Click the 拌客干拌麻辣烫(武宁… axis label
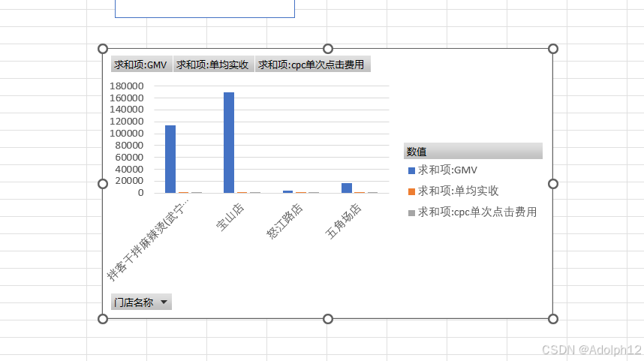Viewport: 644px width, 361px height. (149, 240)
